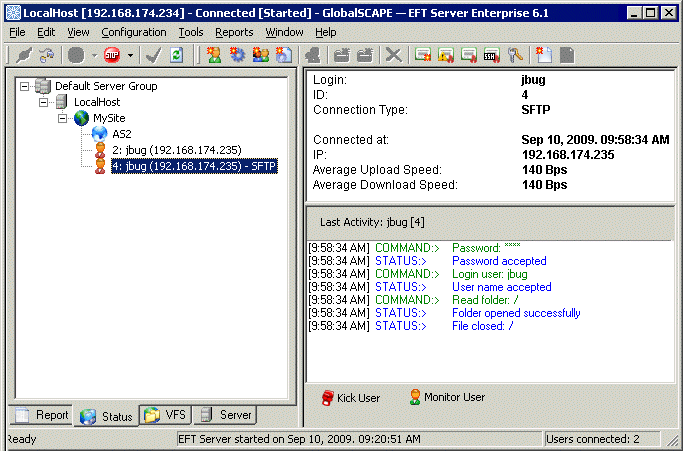Open the View menu
The image size is (683, 451).
click(x=78, y=32)
